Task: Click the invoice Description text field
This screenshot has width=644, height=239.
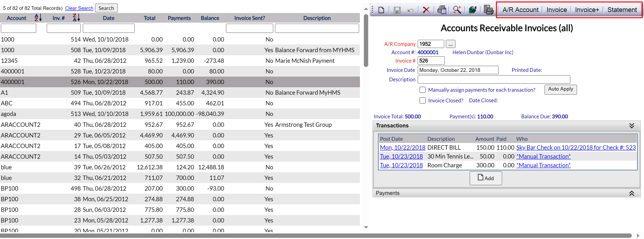Action: coord(494,79)
